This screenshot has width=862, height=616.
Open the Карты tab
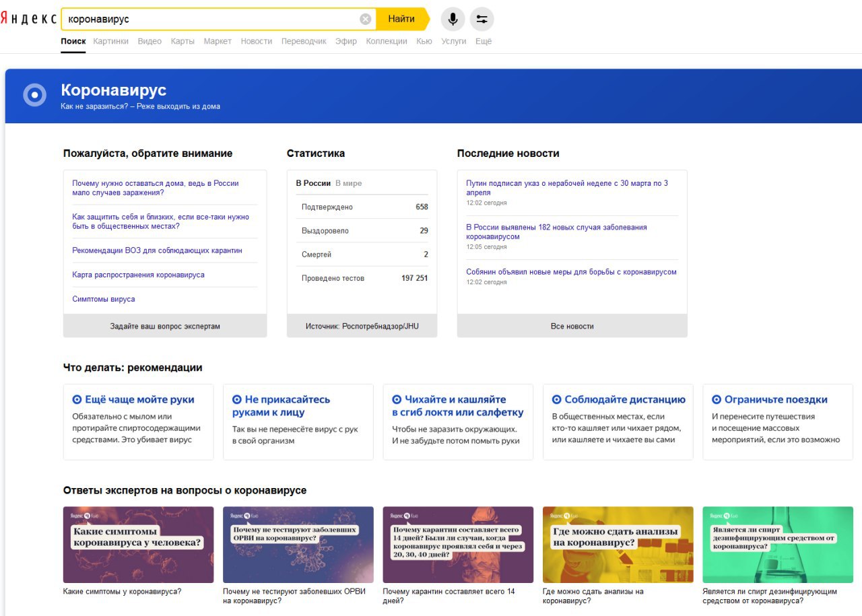coord(183,41)
